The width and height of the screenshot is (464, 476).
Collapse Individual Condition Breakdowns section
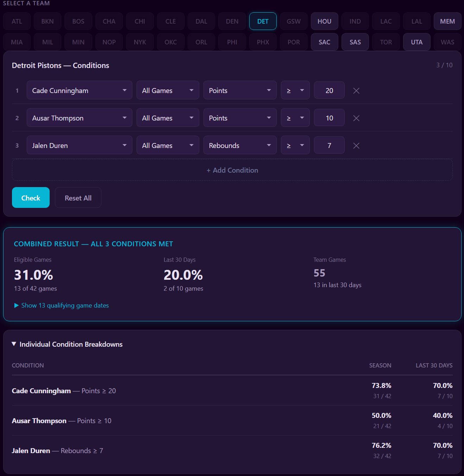[x=67, y=344]
